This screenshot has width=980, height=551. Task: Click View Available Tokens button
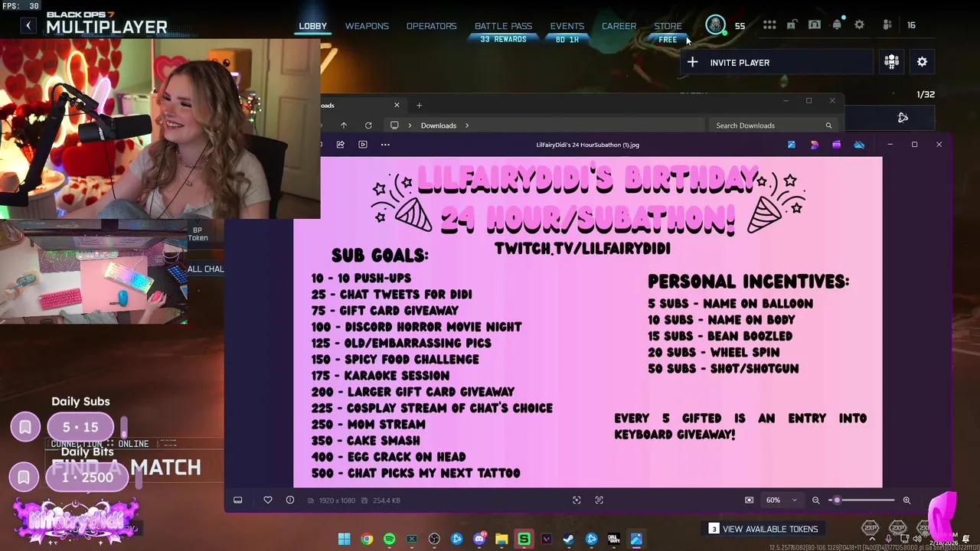coord(763,529)
